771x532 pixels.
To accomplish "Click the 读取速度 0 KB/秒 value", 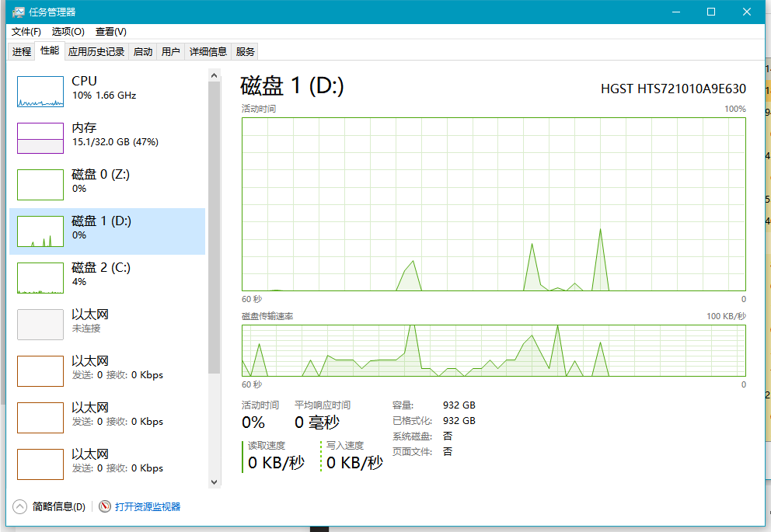I will [x=276, y=462].
